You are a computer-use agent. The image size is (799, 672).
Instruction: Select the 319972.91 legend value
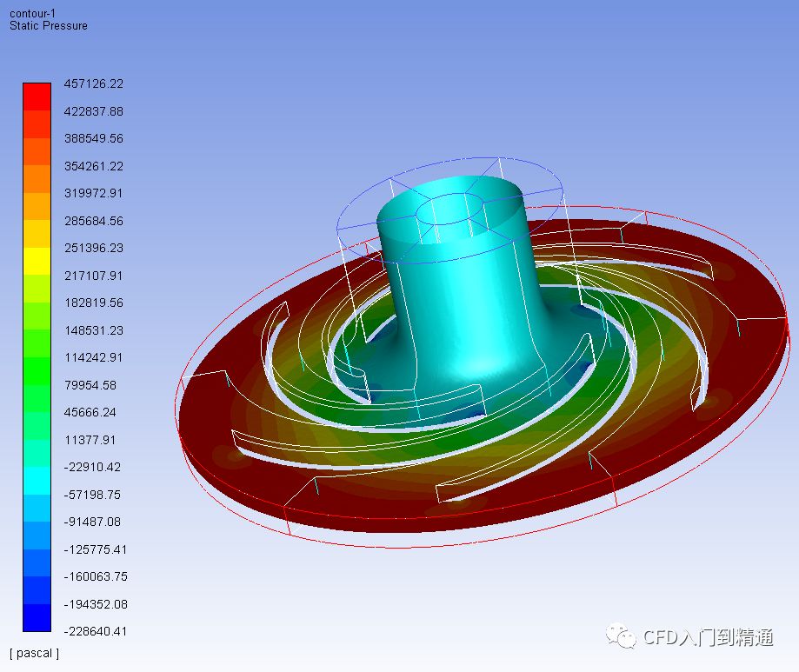[93, 193]
